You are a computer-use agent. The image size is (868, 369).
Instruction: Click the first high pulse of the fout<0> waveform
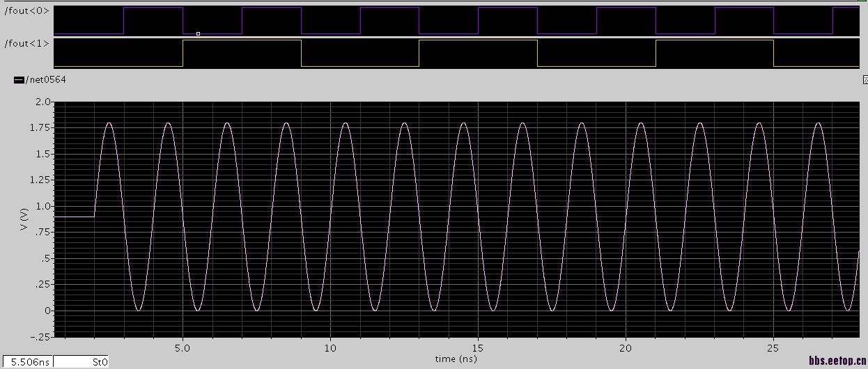153,8
